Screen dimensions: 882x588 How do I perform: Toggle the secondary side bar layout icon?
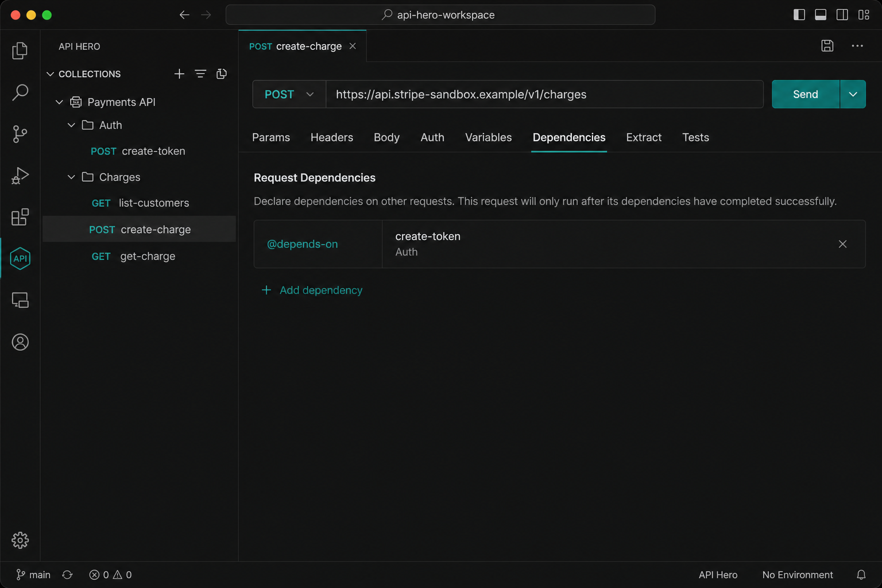coord(842,15)
